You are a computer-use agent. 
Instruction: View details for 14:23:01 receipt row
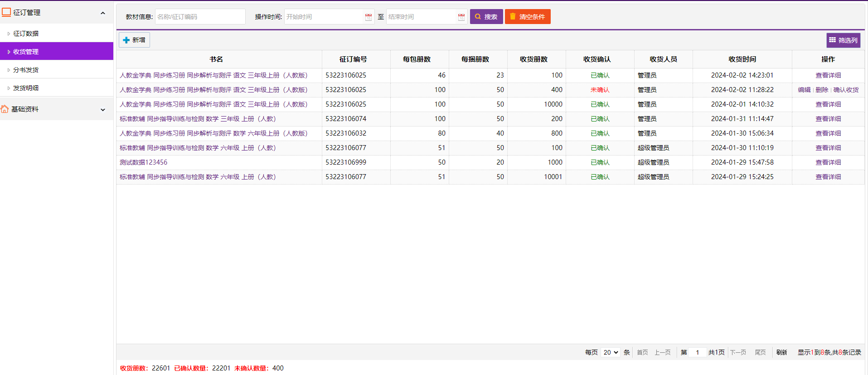click(x=828, y=75)
